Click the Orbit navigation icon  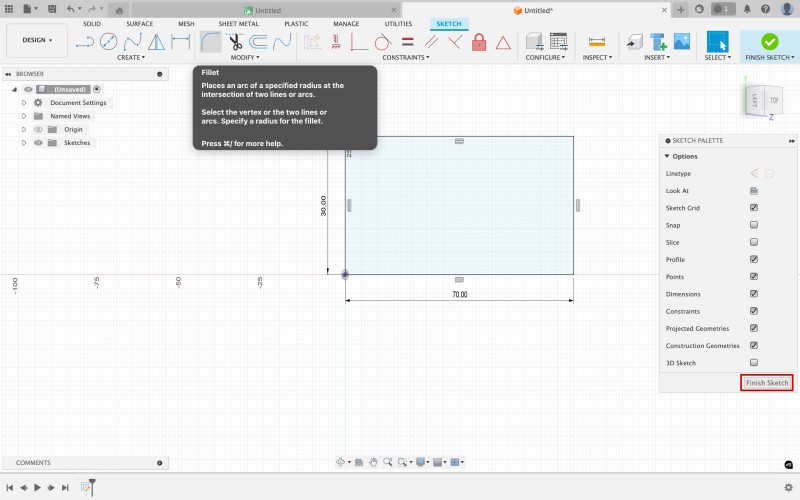pos(340,462)
